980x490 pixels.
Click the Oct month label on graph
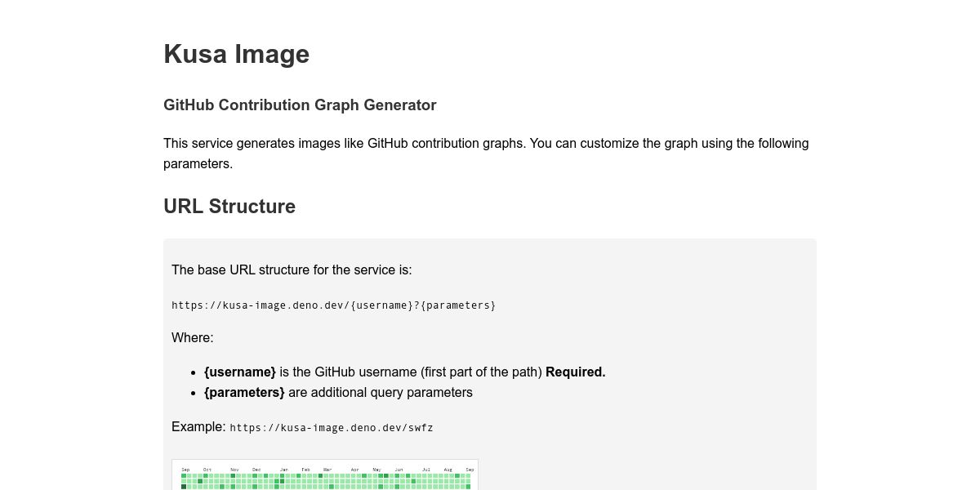[207, 470]
